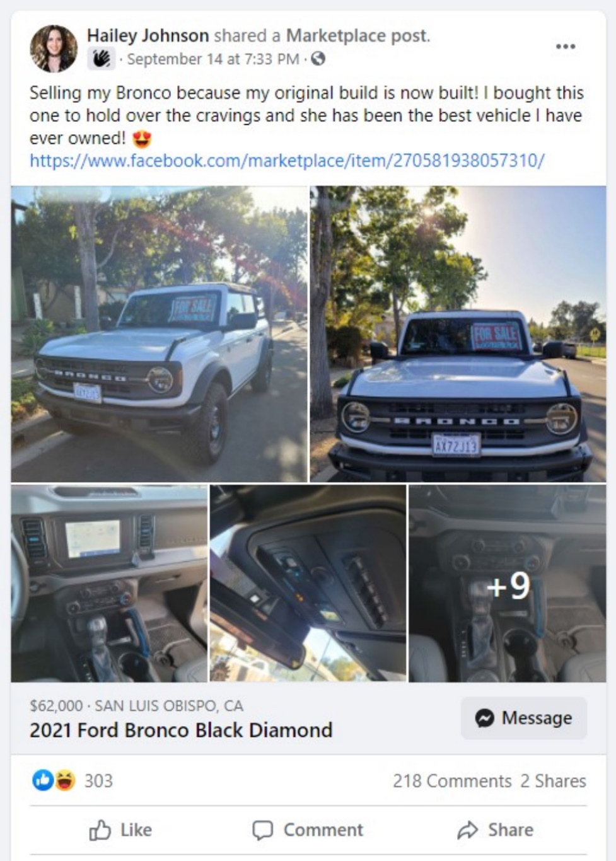Click the thumbs-up icon beside Like
616x861 pixels.
[x=100, y=830]
